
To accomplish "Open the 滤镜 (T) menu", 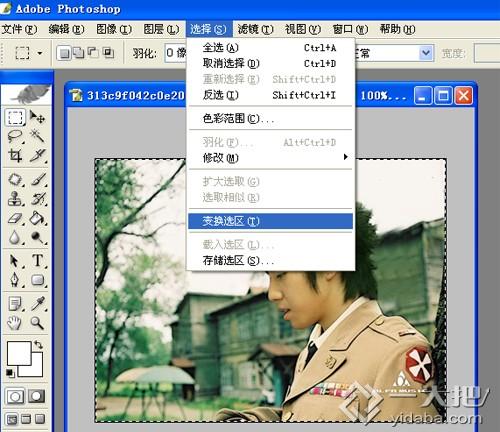I will pyautogui.click(x=256, y=29).
